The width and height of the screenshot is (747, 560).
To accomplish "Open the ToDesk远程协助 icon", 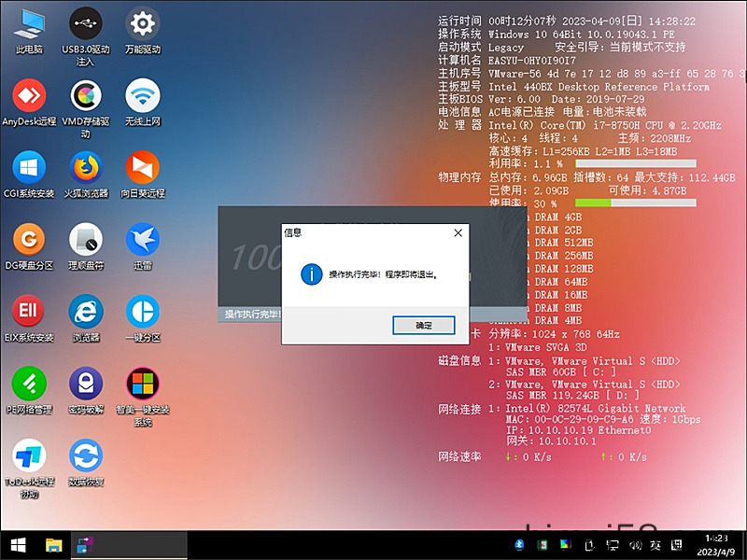I will pos(29,469).
